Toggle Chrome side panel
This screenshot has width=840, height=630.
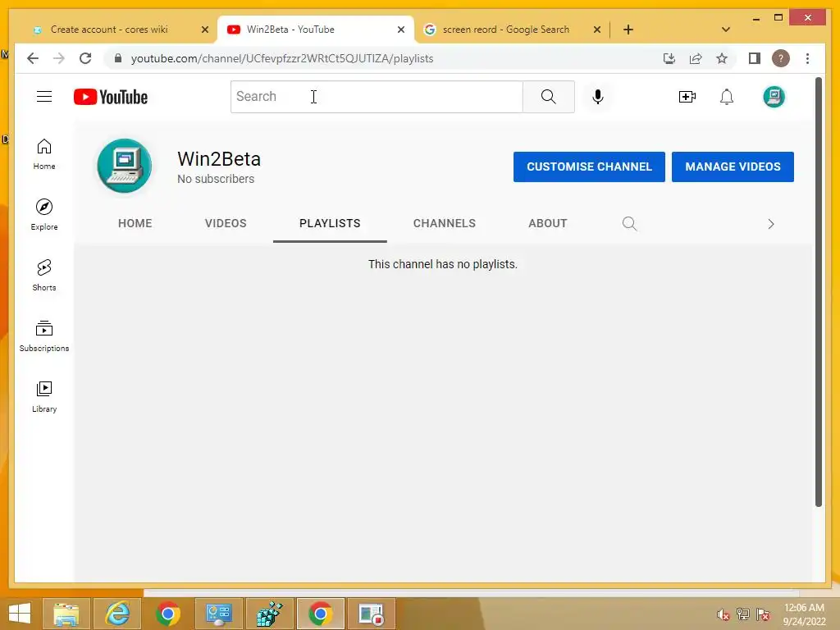(755, 58)
